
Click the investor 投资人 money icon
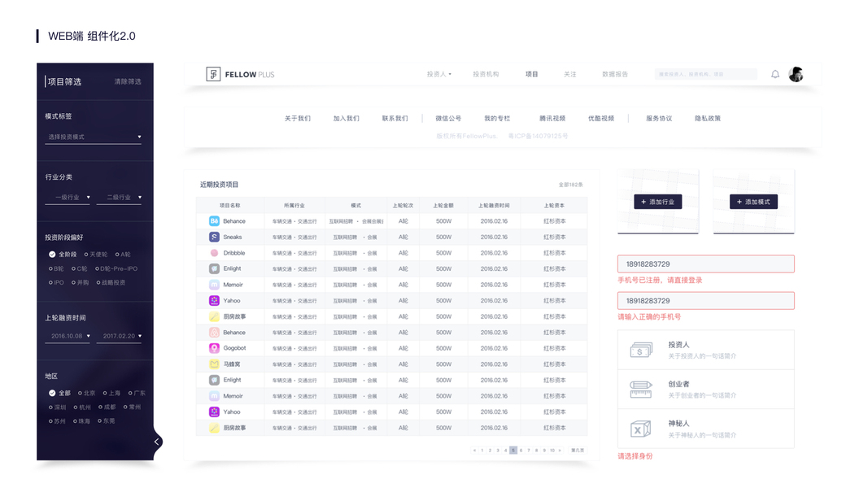(x=641, y=350)
